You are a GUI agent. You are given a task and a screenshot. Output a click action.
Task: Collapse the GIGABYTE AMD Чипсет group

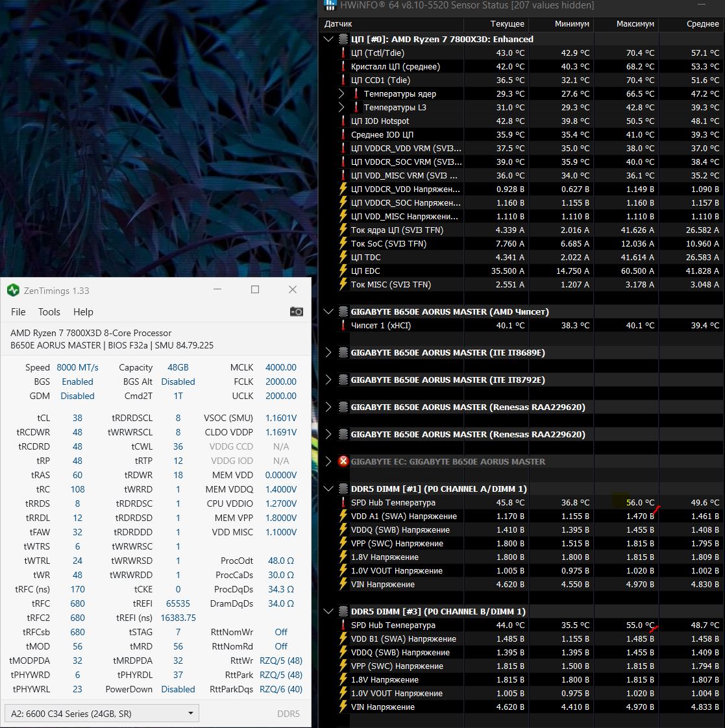(328, 311)
